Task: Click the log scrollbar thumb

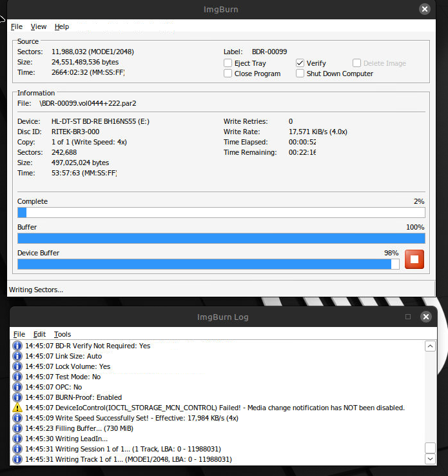Action: coord(430,448)
